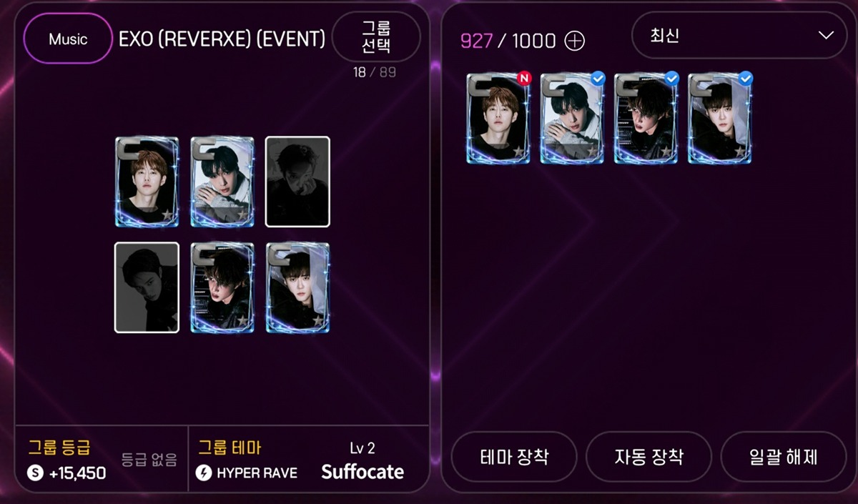The image size is (858, 504).
Task: Open the 그룹 선택 group selector
Action: [x=376, y=36]
